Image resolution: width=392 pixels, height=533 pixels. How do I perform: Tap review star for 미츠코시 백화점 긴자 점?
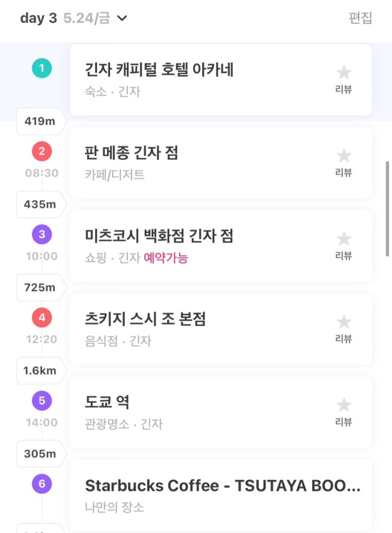(343, 240)
